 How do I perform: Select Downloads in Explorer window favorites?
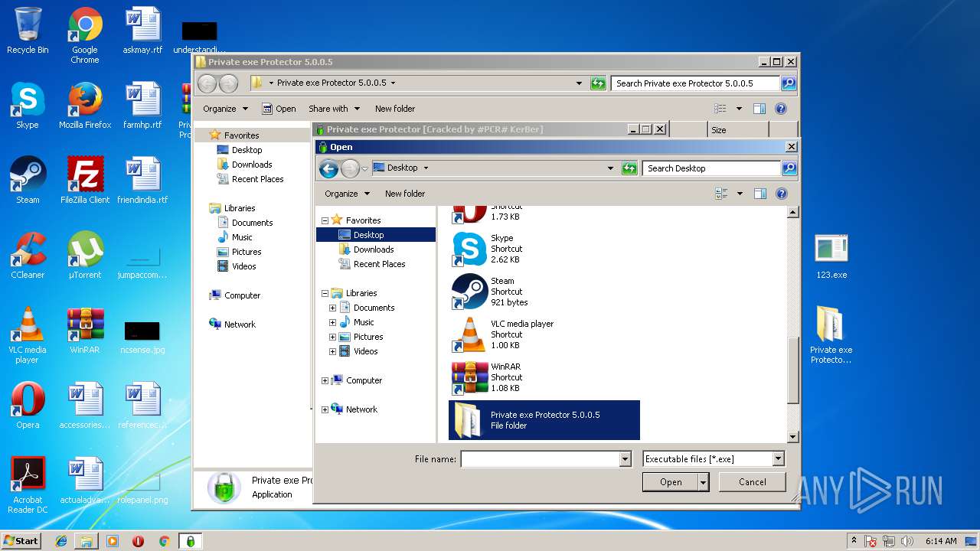click(x=252, y=165)
